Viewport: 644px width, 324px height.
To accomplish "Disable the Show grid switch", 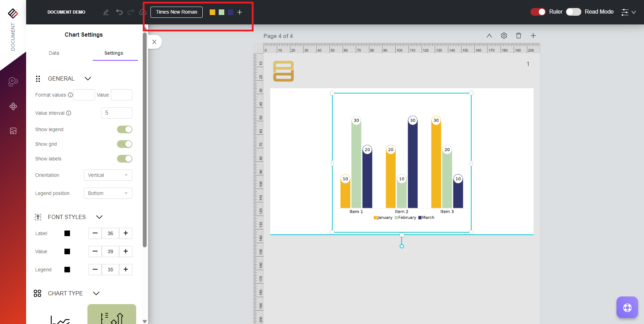I will [124, 144].
